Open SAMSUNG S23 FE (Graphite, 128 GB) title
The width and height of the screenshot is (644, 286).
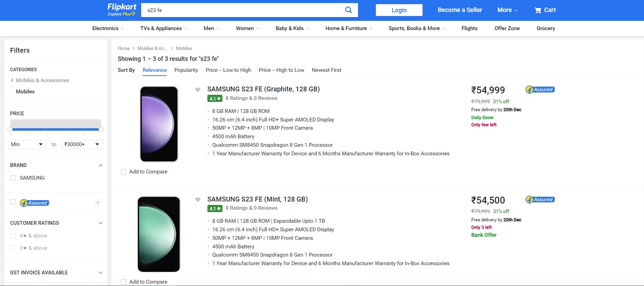tap(263, 89)
